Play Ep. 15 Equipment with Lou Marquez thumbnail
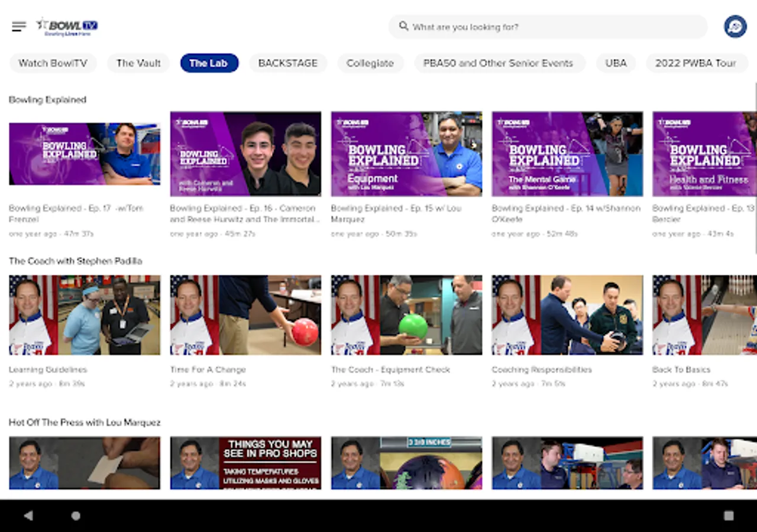This screenshot has height=532, width=757. click(406, 154)
